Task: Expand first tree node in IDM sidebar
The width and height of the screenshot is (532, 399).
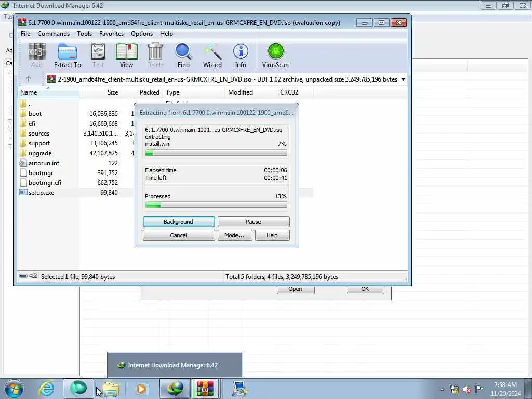Action: [10, 72]
